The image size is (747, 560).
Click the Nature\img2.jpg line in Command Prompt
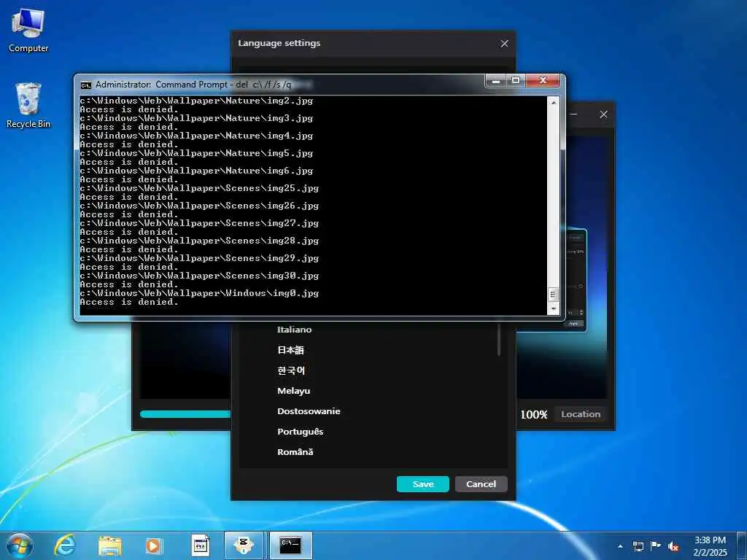click(x=196, y=101)
